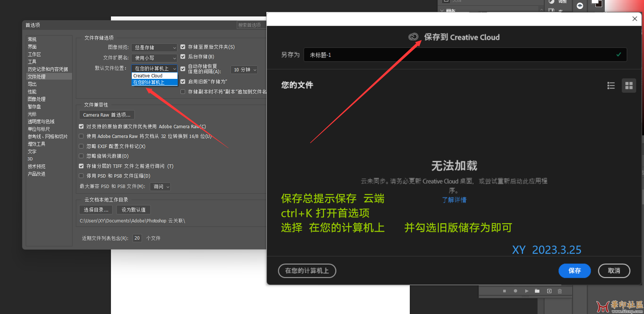The image size is (644, 314).
Task: Close the Creative Cloud save dialog
Action: 635,19
